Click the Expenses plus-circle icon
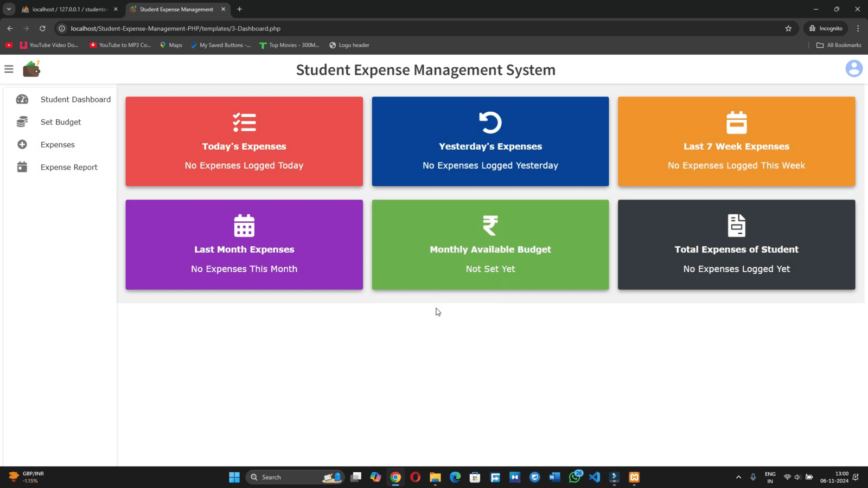868x488 pixels. pos(22,145)
